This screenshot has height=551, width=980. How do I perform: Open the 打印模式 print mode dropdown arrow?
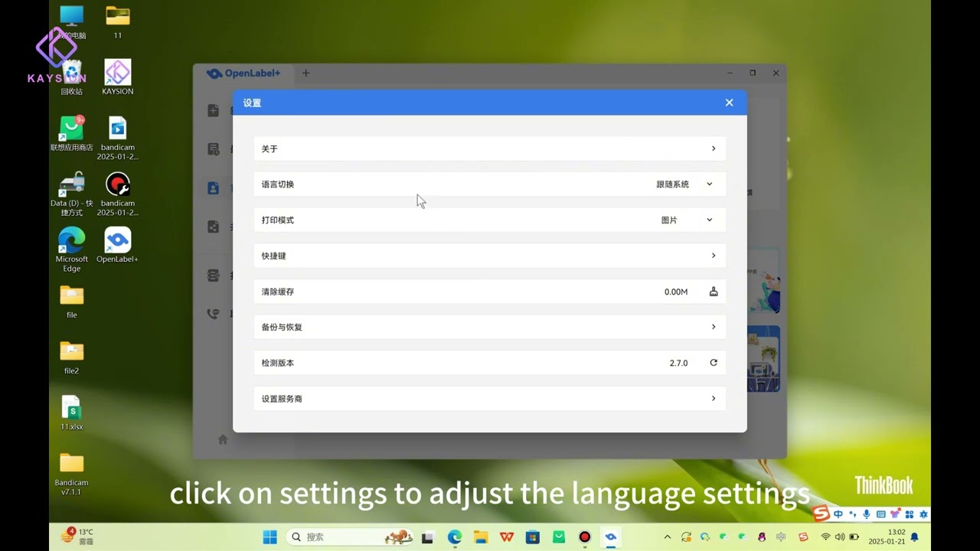tap(709, 220)
